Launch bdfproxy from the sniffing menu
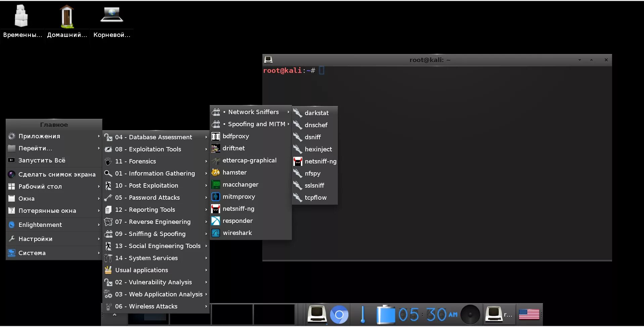 [251, 136]
